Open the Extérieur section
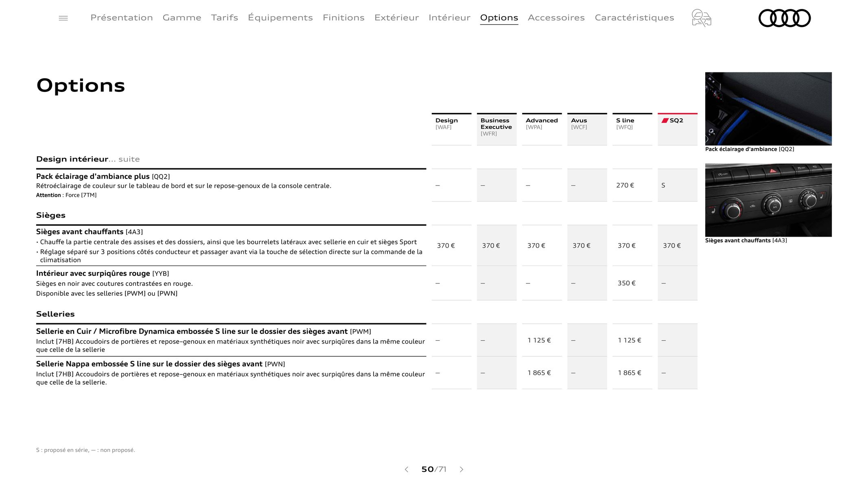 pos(396,18)
